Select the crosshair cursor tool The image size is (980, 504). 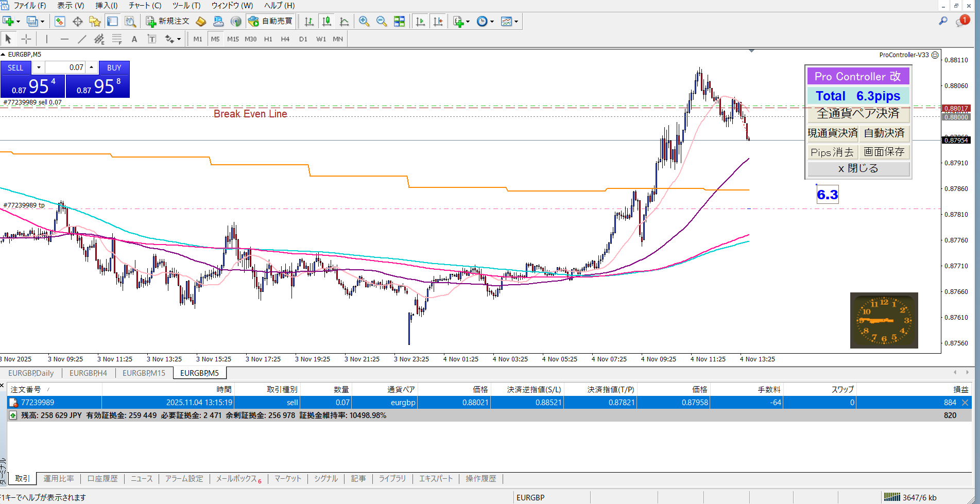[26, 39]
